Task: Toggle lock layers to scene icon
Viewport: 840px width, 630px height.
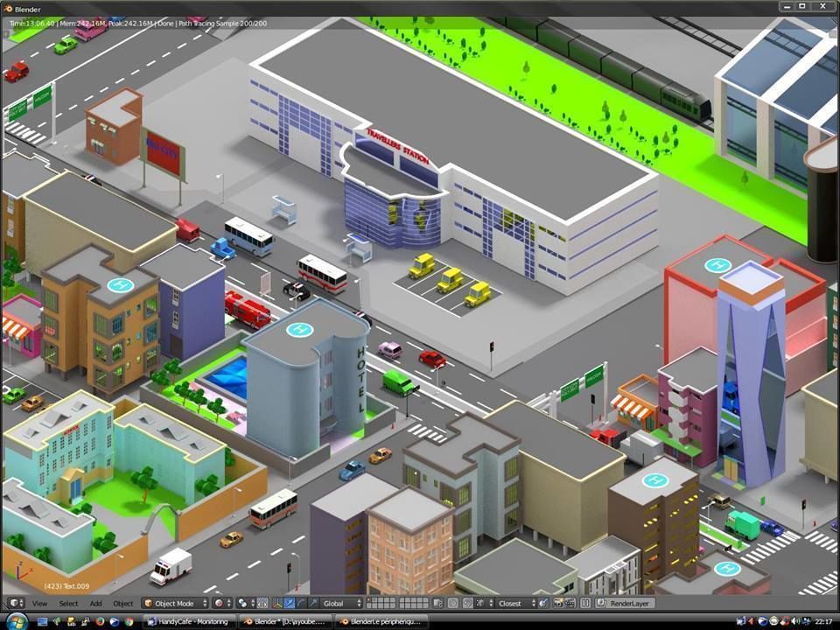Action: tap(437, 603)
